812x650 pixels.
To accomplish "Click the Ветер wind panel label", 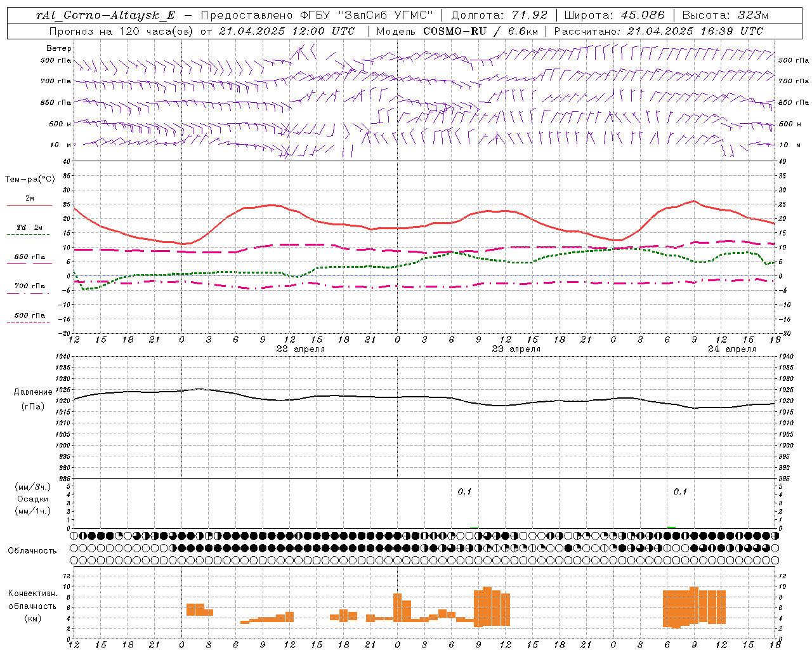I will [59, 48].
